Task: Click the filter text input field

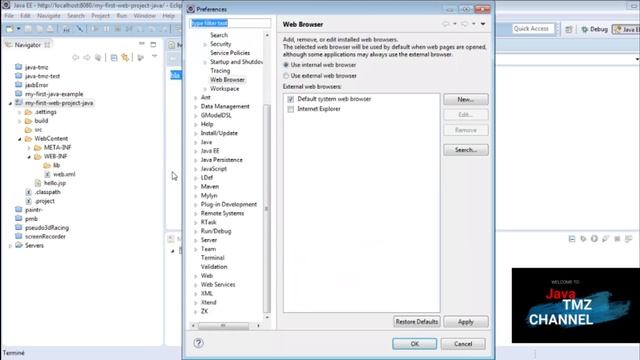Action: click(230, 23)
